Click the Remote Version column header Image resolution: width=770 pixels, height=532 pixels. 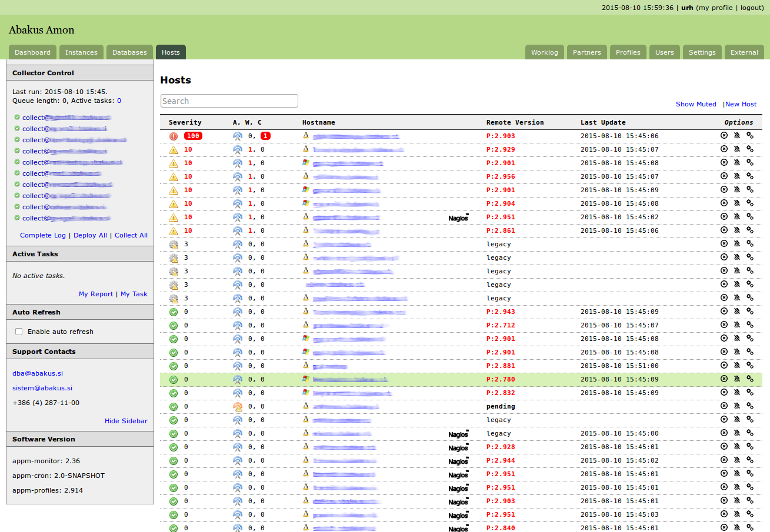pyautogui.click(x=515, y=122)
